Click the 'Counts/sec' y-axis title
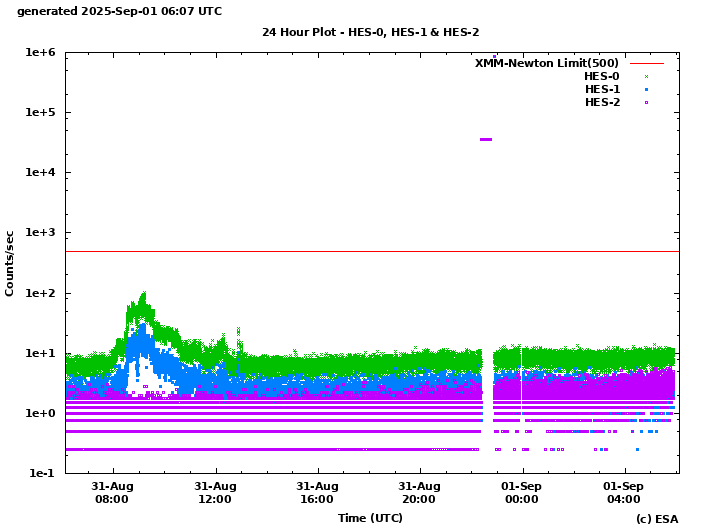 9,264
